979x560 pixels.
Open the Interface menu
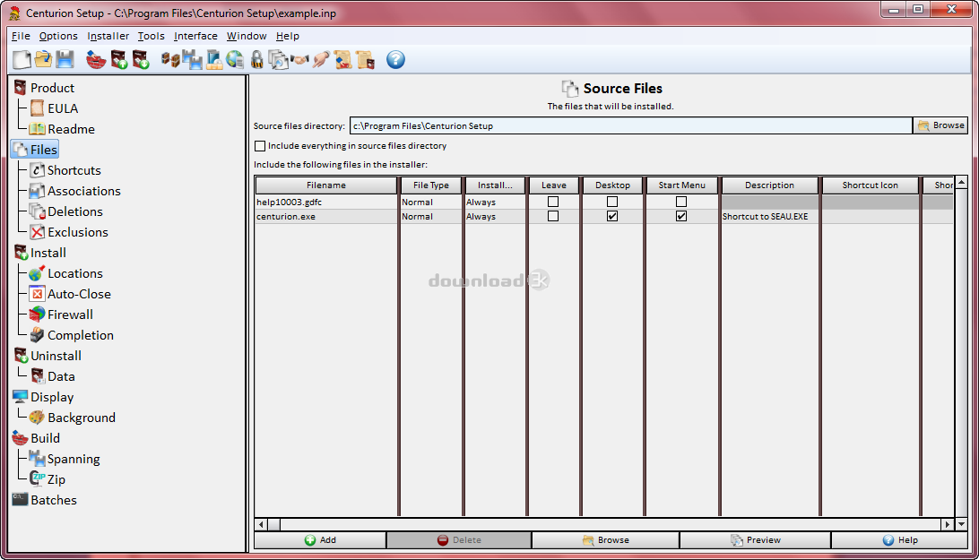pyautogui.click(x=195, y=36)
